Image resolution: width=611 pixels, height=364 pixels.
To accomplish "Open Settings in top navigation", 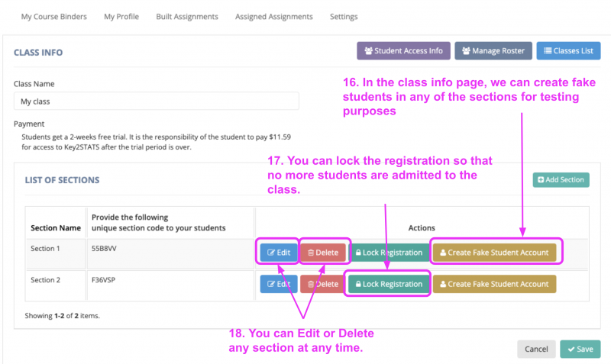I will coord(344,17).
